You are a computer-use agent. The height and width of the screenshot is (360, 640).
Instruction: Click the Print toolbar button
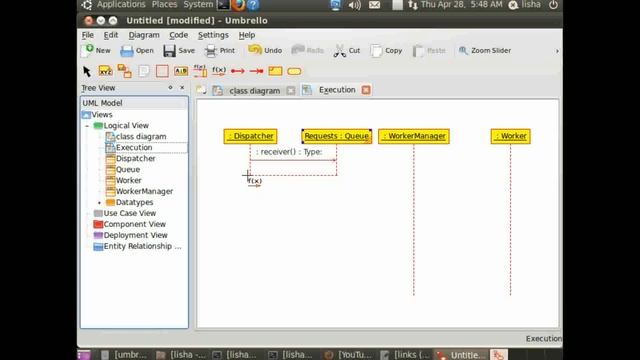click(x=220, y=51)
